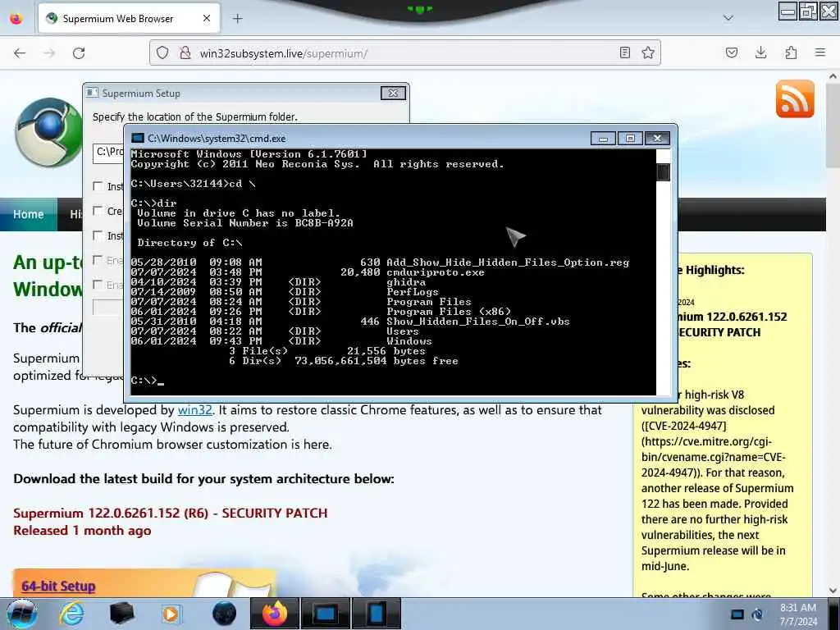
Task: Minimize the cmd.exe window
Action: pos(603,138)
